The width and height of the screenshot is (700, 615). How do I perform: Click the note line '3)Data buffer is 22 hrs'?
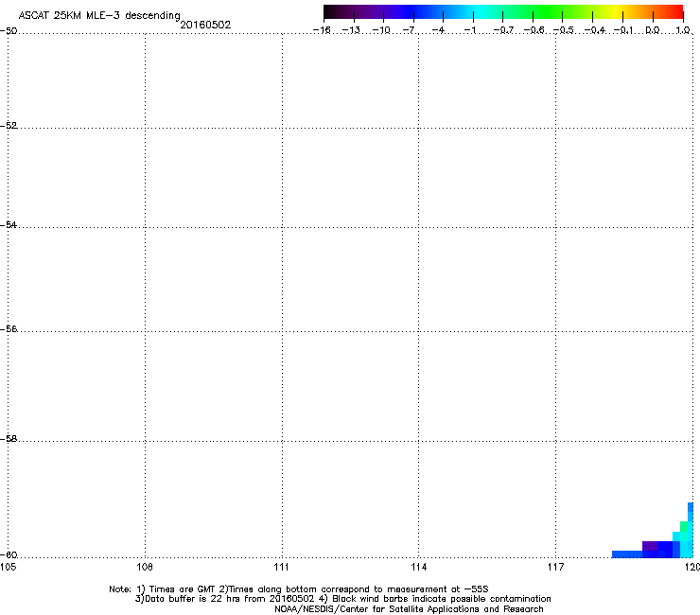tap(342, 599)
